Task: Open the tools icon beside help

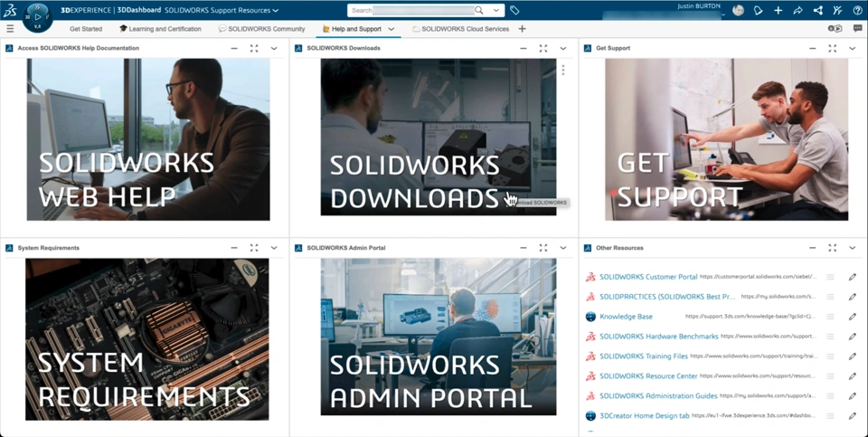Action: click(837, 10)
